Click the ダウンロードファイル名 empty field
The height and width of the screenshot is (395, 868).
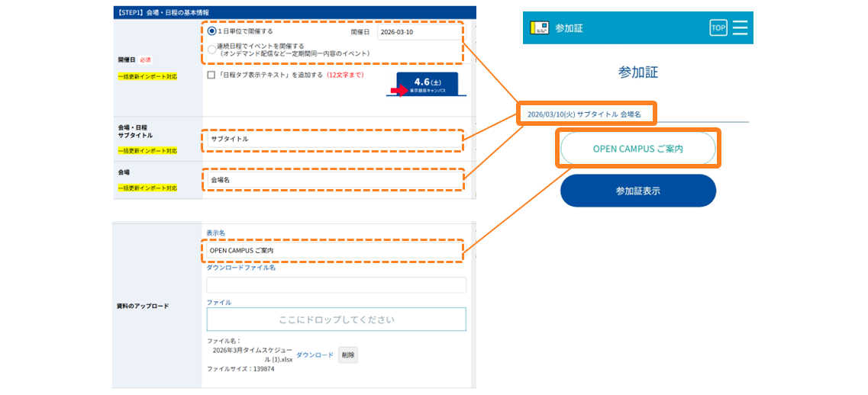pyautogui.click(x=336, y=285)
